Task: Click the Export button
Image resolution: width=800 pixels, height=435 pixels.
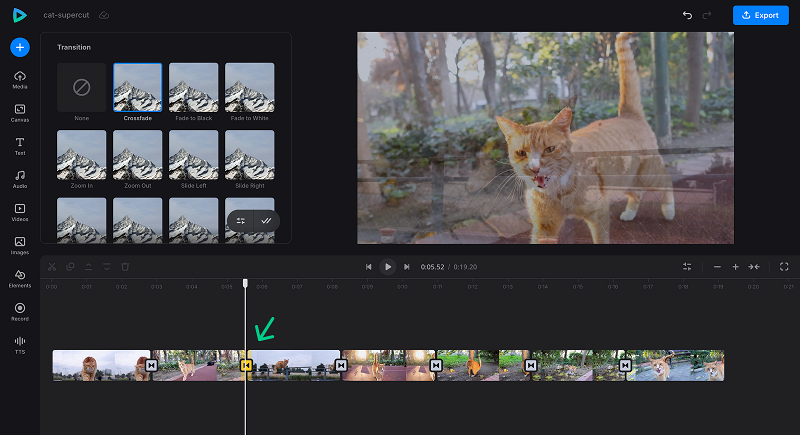Action: click(761, 15)
